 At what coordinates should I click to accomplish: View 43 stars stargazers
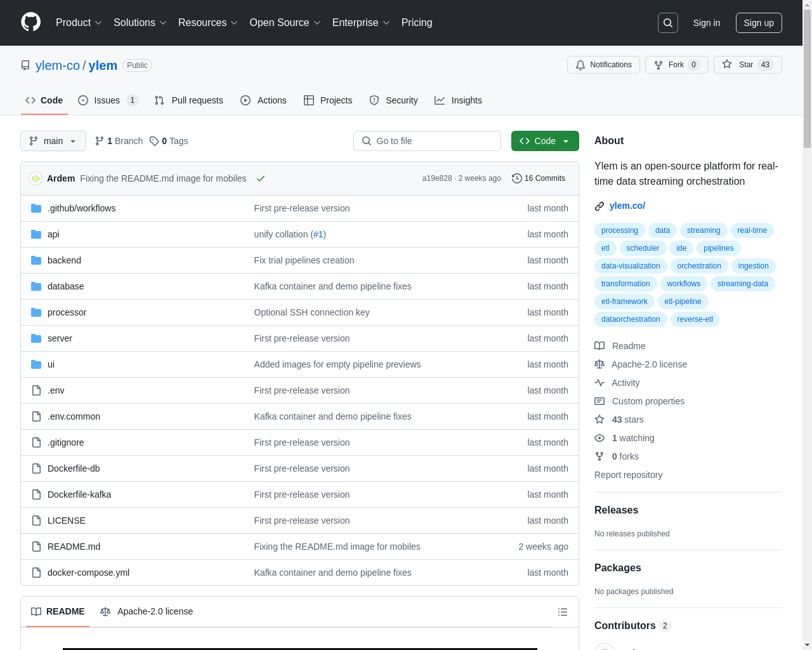[x=619, y=420]
